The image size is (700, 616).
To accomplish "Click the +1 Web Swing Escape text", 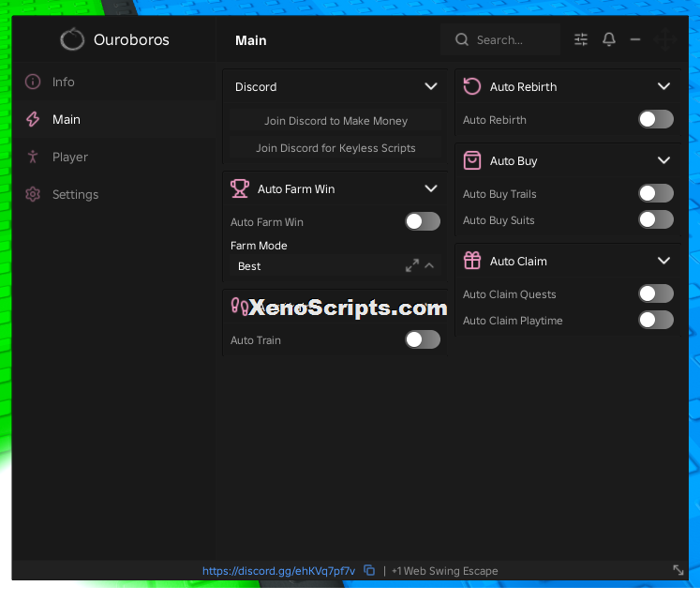I will click(444, 571).
